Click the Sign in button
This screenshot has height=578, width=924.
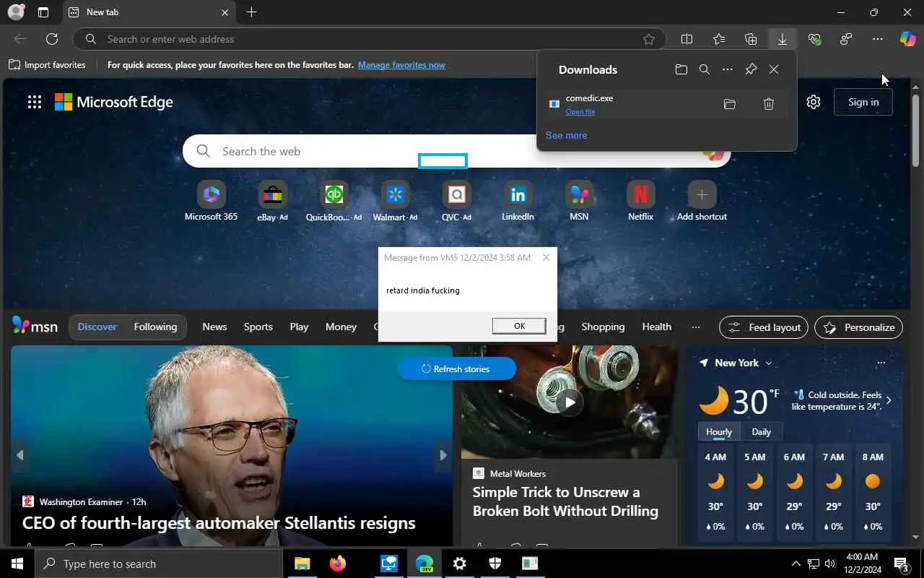[x=863, y=102]
